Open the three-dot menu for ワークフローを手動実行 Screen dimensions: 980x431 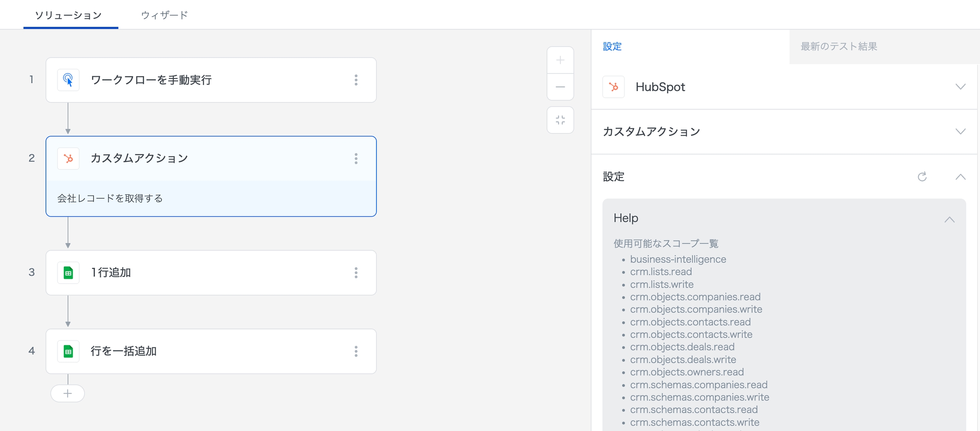click(x=356, y=80)
